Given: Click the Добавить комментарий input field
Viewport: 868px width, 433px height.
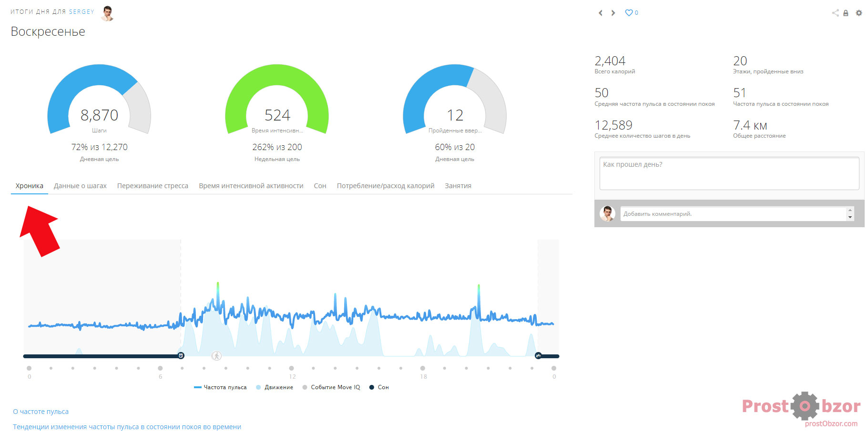Looking at the screenshot, I should [x=733, y=214].
